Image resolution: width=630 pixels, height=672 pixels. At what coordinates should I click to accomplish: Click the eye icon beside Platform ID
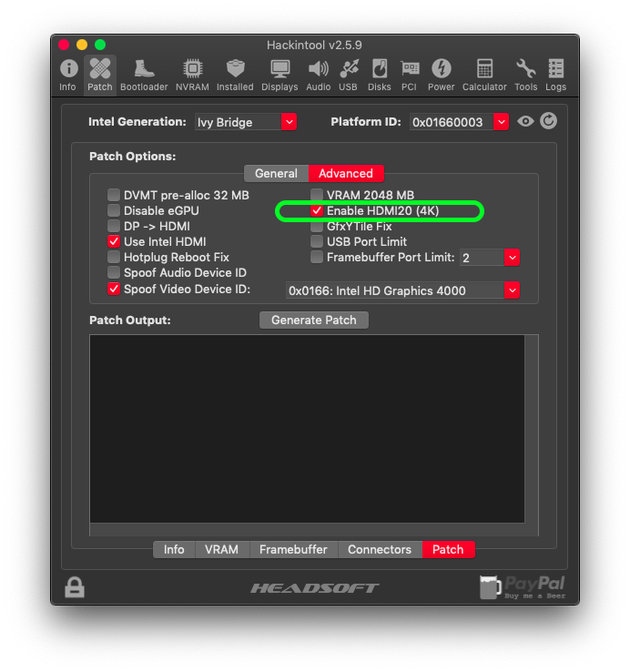point(525,122)
